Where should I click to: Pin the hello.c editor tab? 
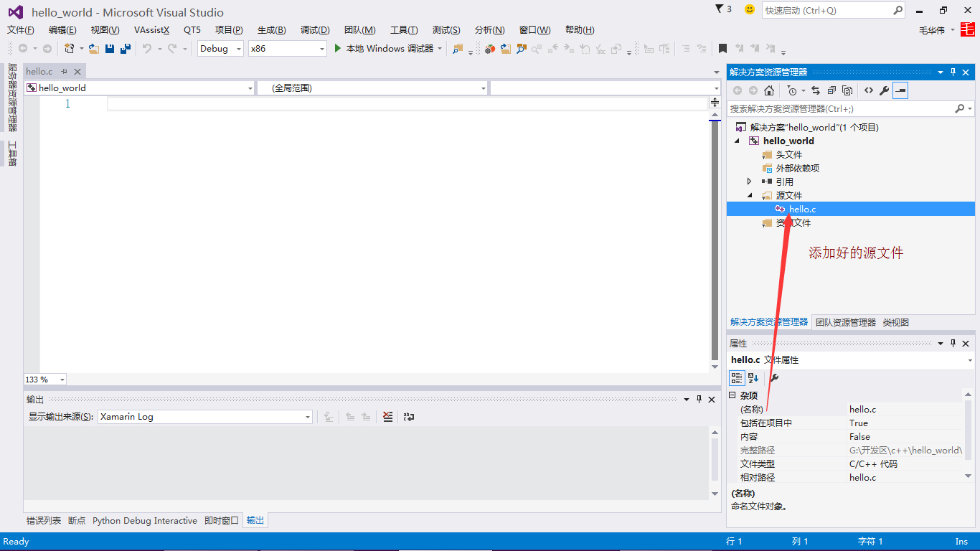(x=64, y=71)
